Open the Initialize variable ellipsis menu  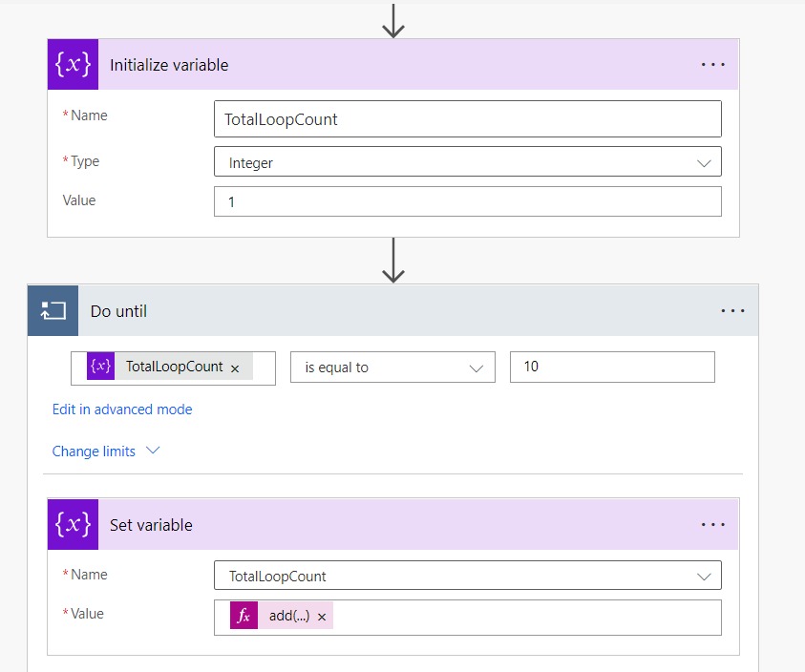click(x=713, y=65)
